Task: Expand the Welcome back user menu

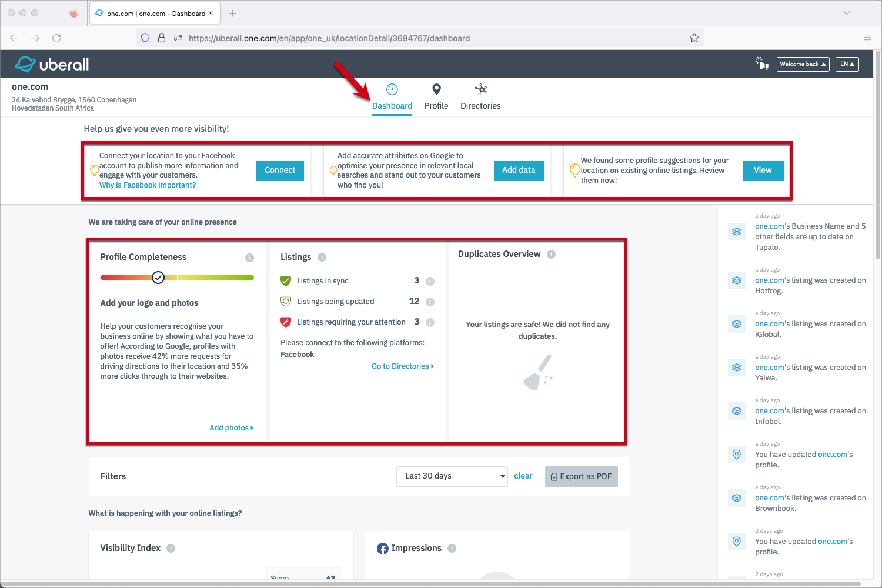Action: click(803, 64)
